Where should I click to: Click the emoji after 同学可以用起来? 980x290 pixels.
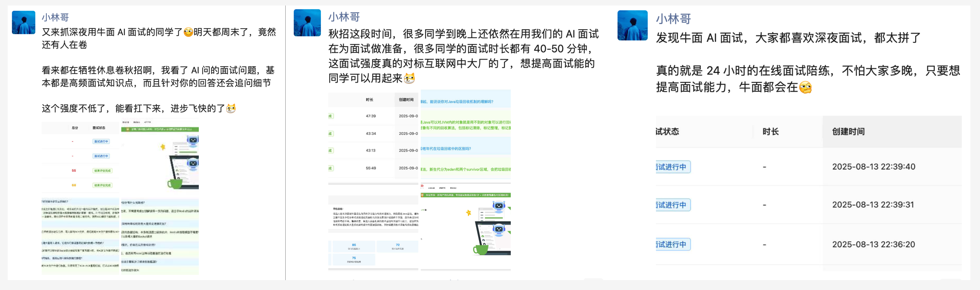click(x=409, y=78)
